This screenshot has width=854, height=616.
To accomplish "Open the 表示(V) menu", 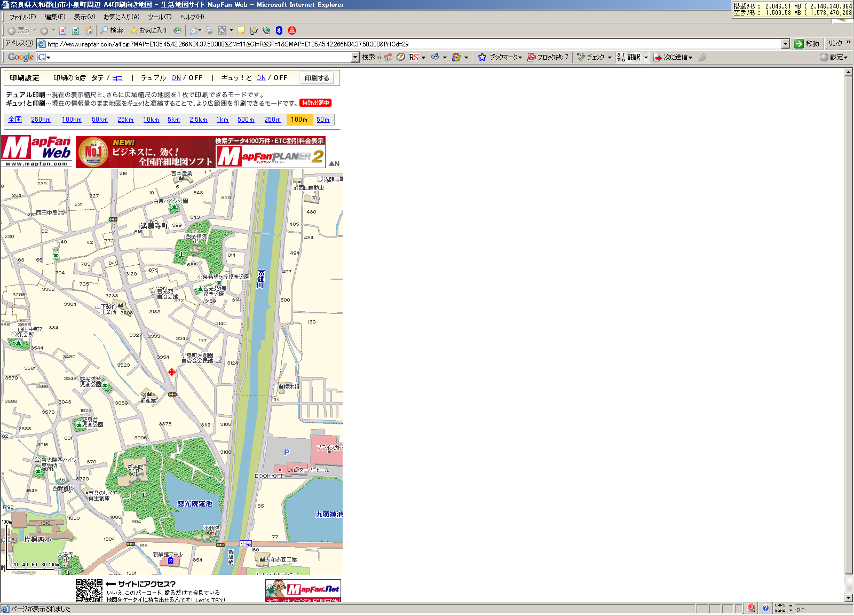I will click(x=84, y=17).
